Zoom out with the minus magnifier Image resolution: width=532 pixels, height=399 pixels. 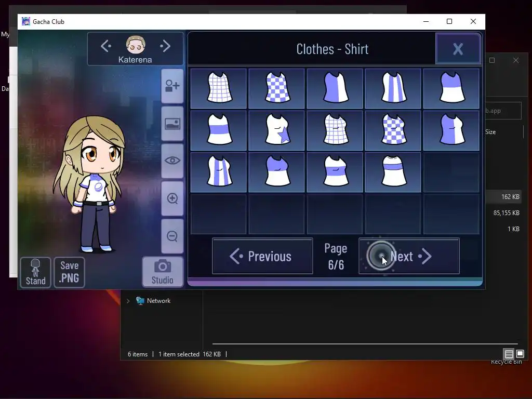tap(172, 236)
